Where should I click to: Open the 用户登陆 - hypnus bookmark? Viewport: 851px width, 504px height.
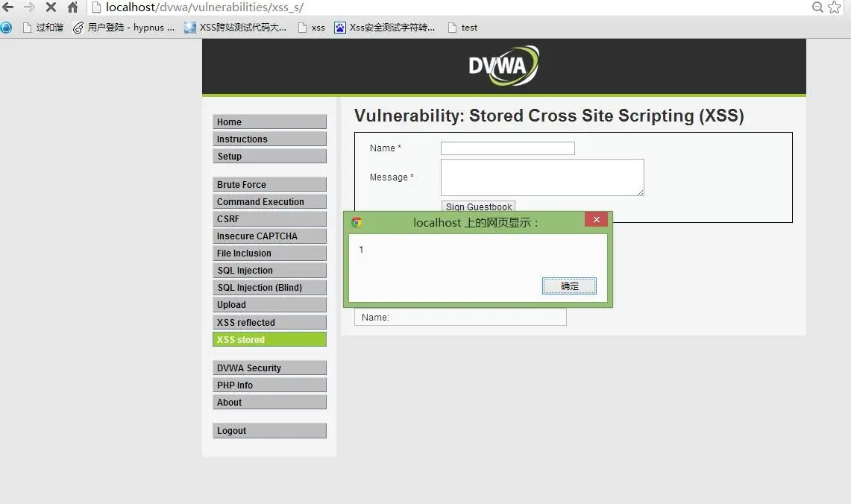(125, 28)
